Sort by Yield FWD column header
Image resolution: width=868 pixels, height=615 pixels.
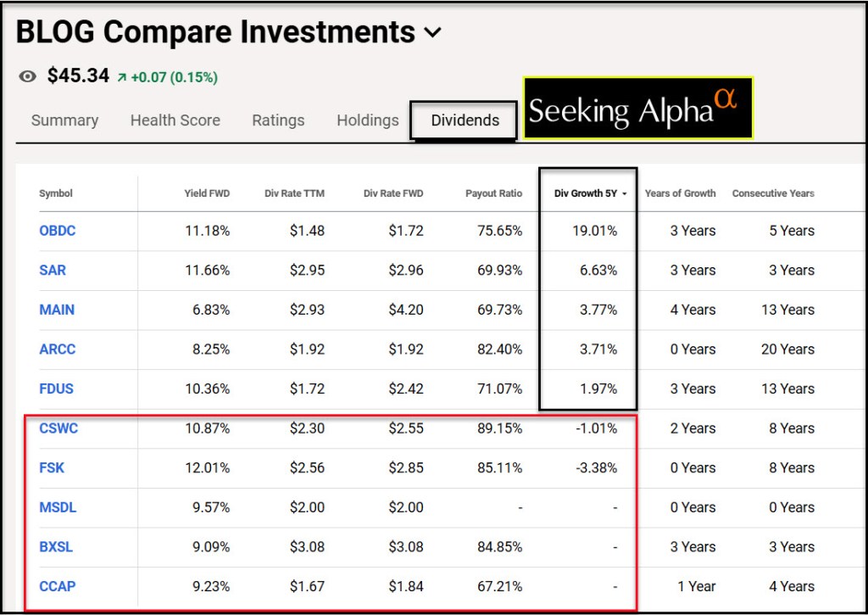[207, 193]
